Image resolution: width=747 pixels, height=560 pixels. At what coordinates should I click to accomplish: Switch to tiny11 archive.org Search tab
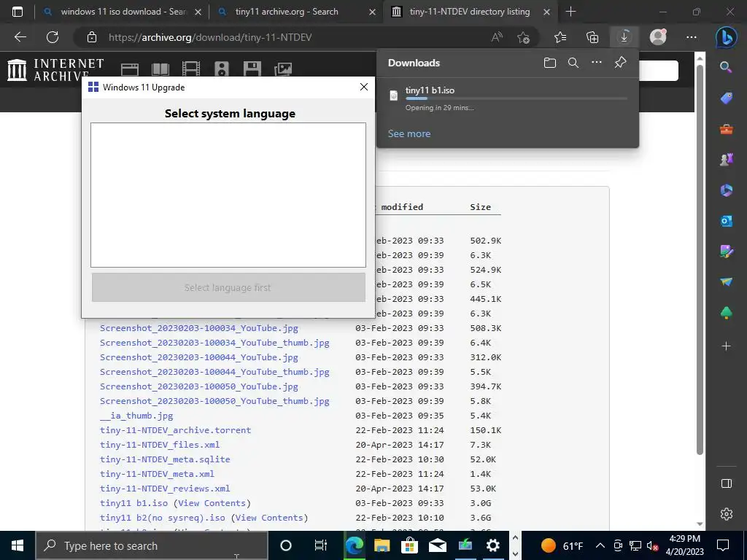(x=296, y=12)
